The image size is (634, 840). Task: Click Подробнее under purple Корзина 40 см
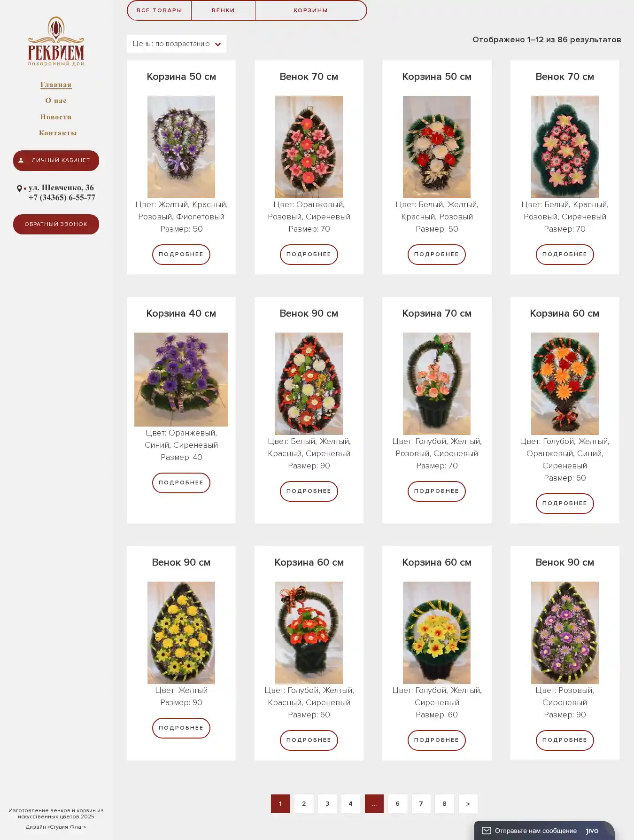tap(181, 482)
